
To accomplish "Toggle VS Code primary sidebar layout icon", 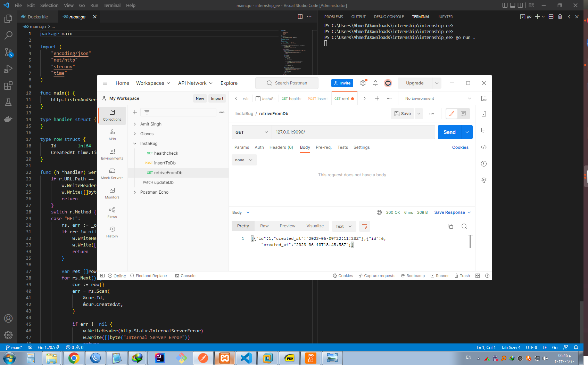I will pyautogui.click(x=505, y=5).
